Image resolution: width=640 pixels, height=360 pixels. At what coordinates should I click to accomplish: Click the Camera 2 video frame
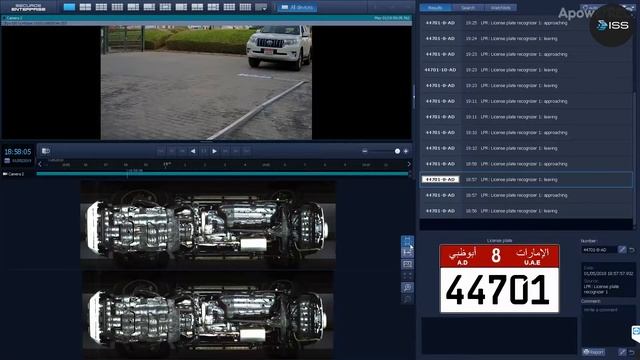pyautogui.click(x=206, y=83)
